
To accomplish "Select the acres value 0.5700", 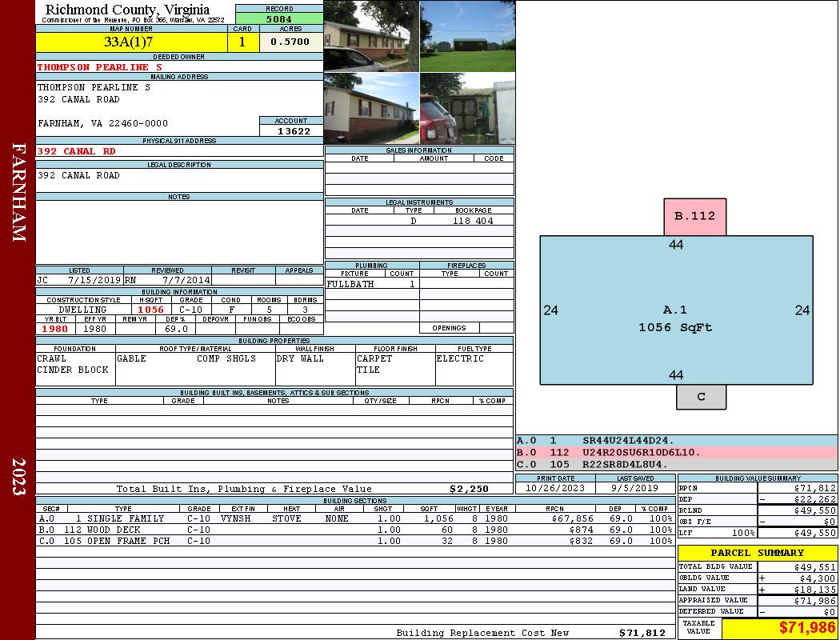I will [x=291, y=42].
